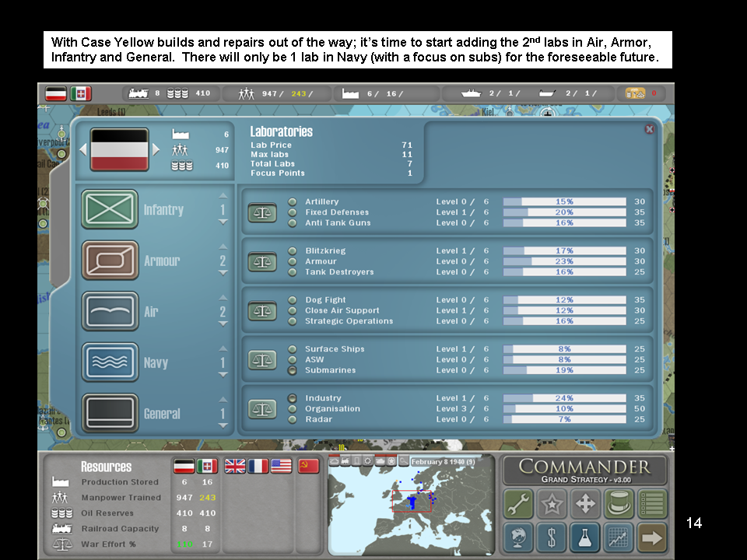Open the top hat diplomacy screen

[619, 504]
